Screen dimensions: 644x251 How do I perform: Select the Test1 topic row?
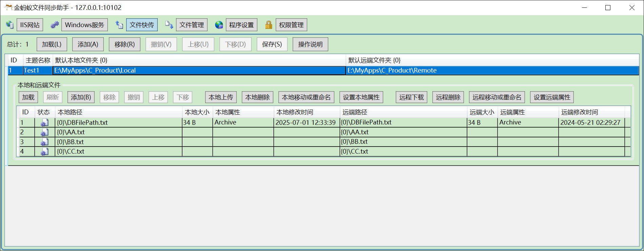click(32, 71)
